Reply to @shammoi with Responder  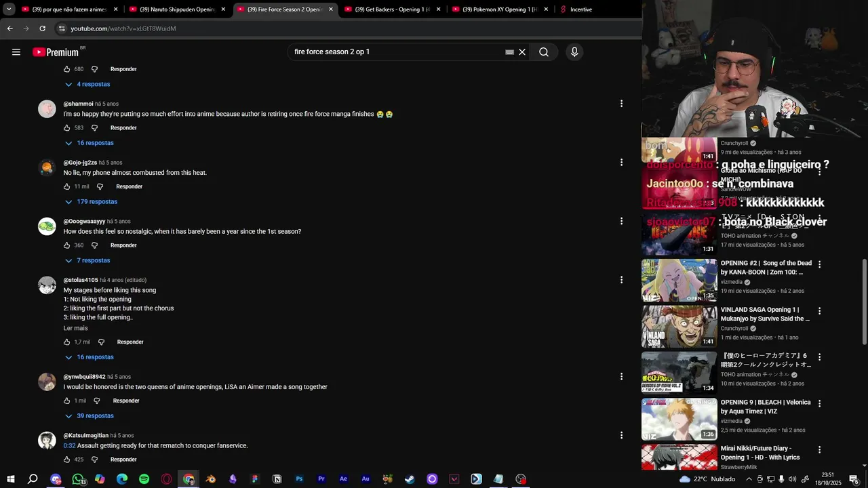tap(123, 128)
